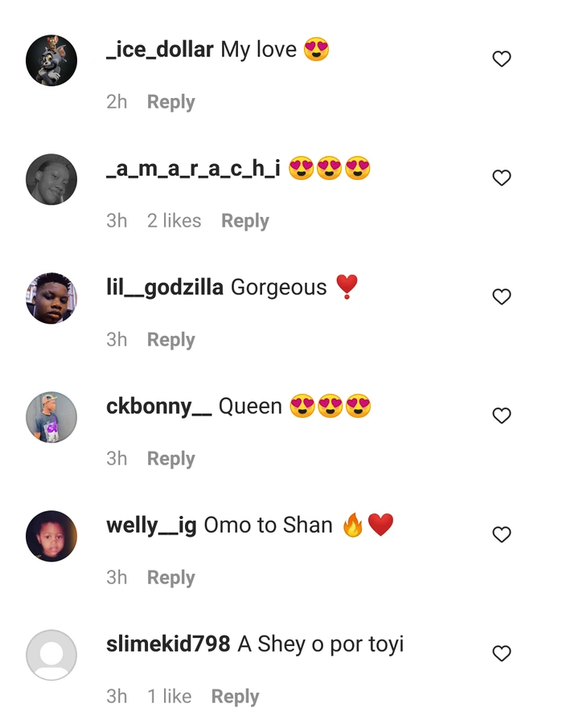View lil__godzilla's profile photo
579x728 pixels.
51,298
